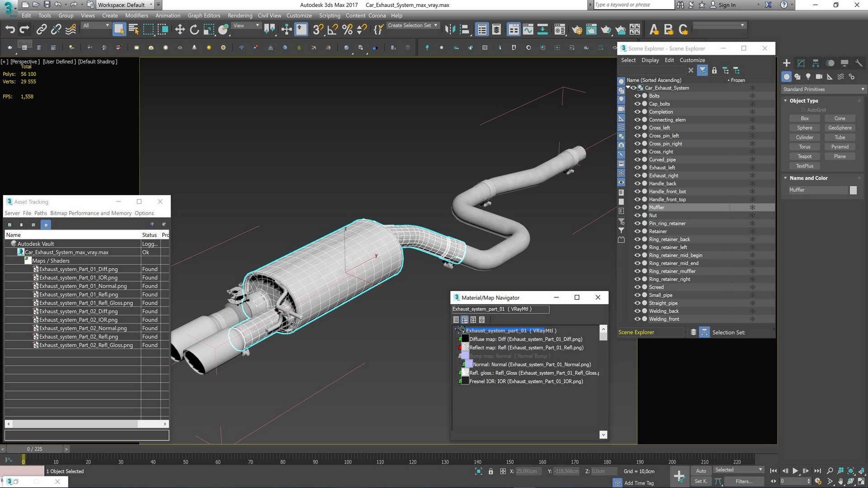Screen dimensions: 868x488
Task: Open the Standard Primitives dropdown
Action: [824, 89]
